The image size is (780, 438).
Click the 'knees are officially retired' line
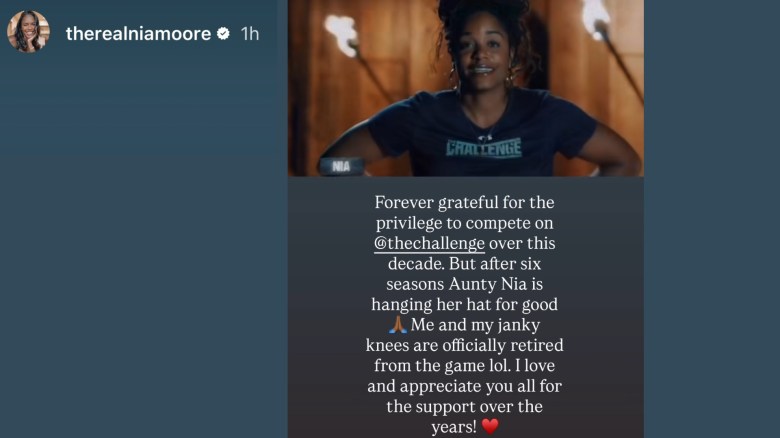click(464, 345)
